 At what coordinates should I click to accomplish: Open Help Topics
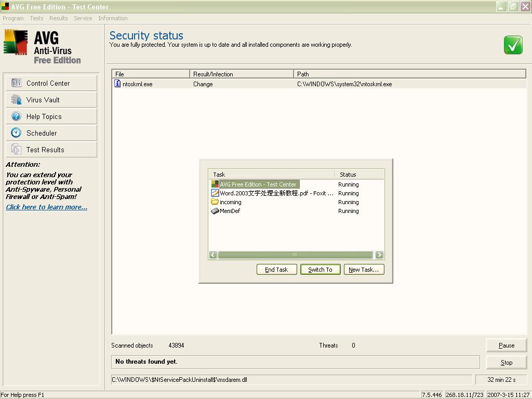coord(51,116)
